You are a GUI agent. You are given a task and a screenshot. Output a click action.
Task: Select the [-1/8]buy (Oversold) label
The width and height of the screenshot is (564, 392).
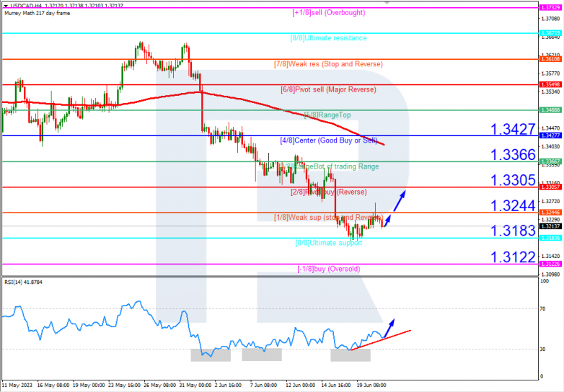point(329,269)
